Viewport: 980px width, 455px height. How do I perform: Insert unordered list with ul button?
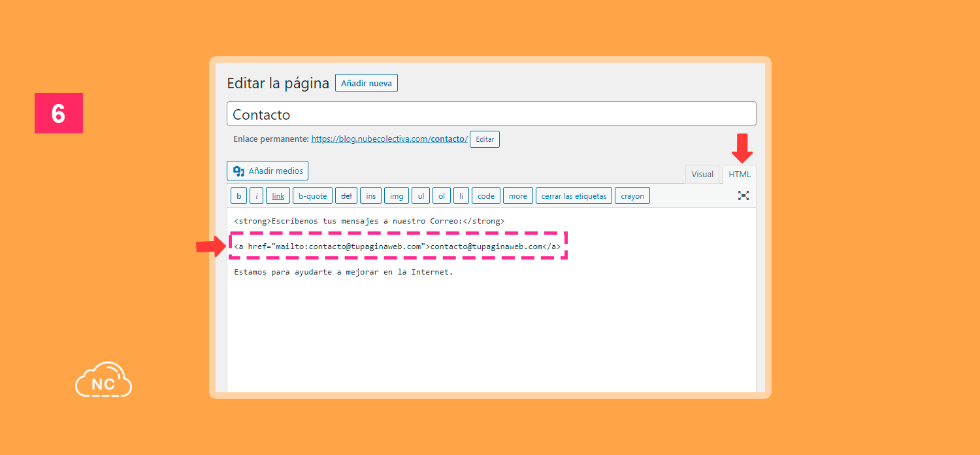(x=421, y=195)
